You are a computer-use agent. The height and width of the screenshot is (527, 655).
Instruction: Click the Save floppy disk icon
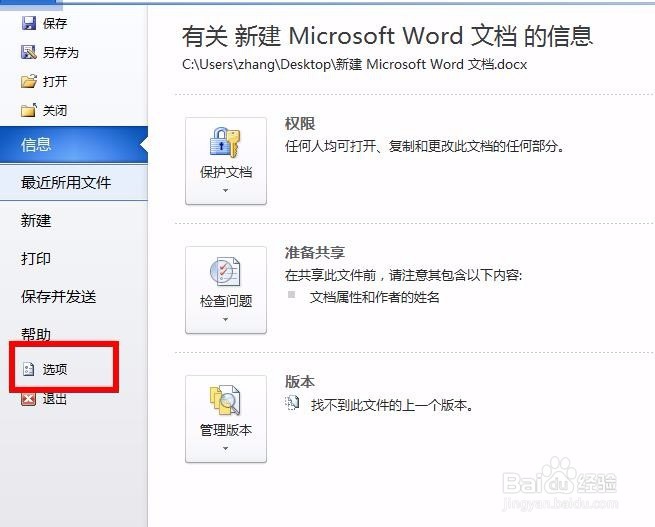coord(29,23)
